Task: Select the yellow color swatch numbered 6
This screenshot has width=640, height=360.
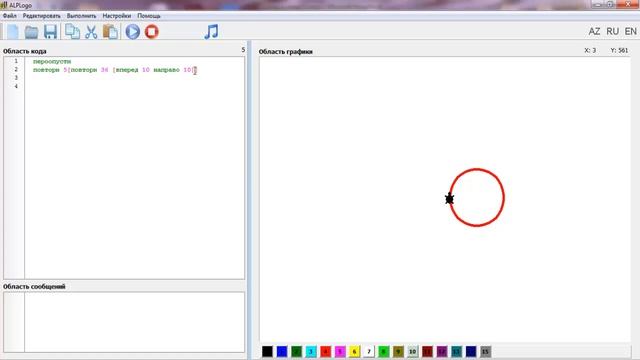Action: click(x=355, y=351)
